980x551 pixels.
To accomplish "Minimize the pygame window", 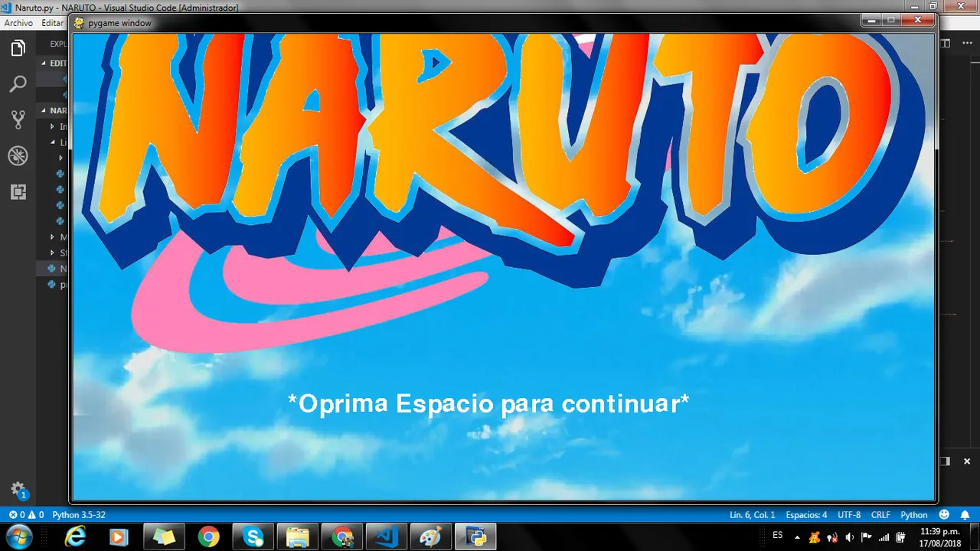I will (x=871, y=21).
